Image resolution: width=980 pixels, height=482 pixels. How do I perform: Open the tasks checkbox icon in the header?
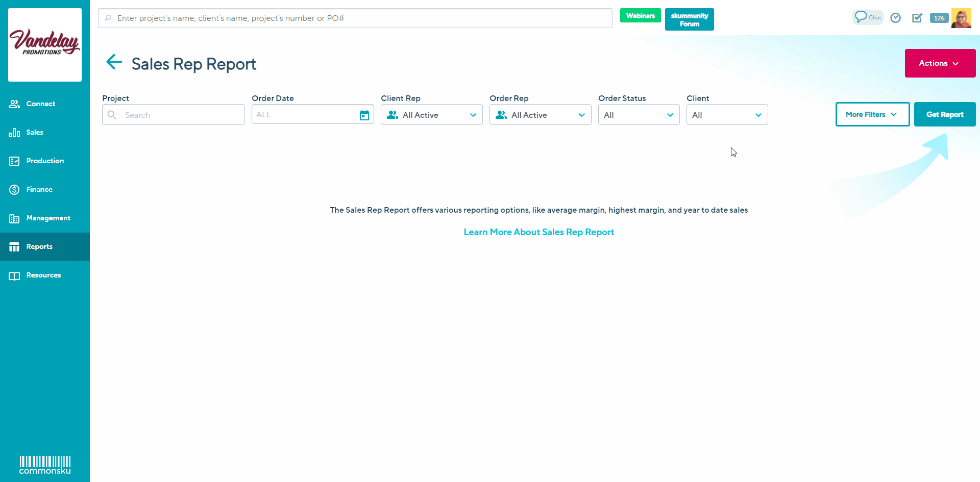(x=917, y=17)
